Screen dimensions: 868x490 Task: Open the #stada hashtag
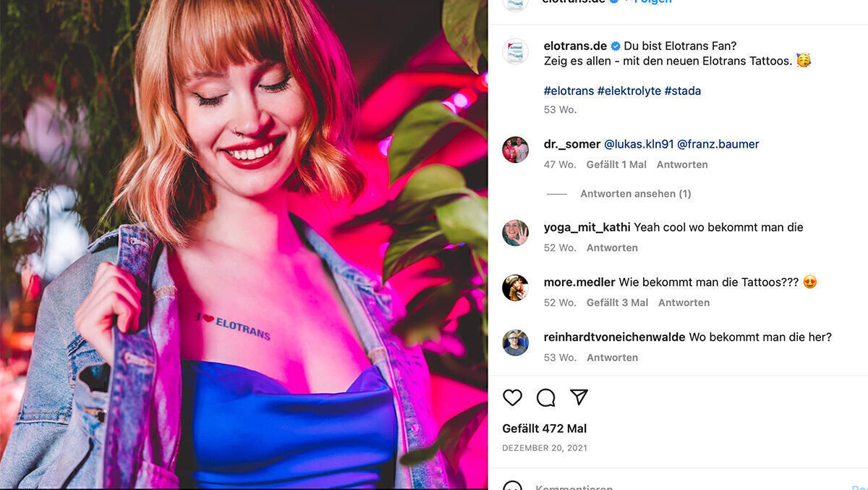[682, 91]
